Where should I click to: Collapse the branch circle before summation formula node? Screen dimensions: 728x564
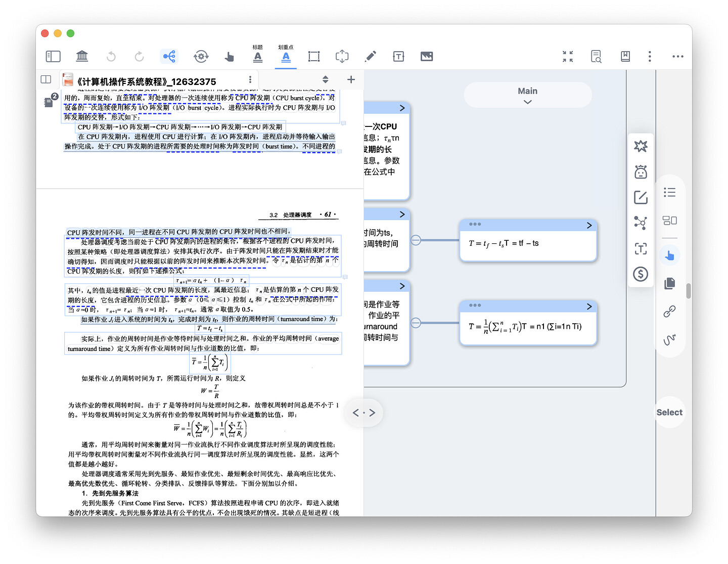416,323
